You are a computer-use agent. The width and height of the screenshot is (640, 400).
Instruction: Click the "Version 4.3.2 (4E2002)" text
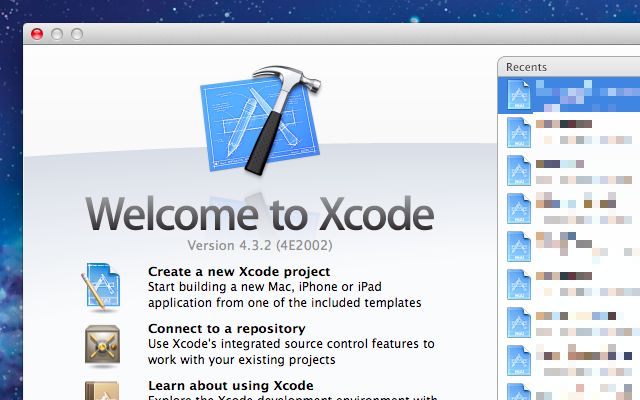click(x=260, y=245)
